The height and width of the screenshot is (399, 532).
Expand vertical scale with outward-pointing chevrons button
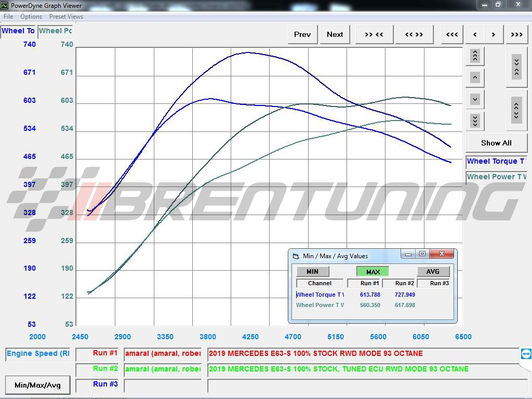(516, 110)
